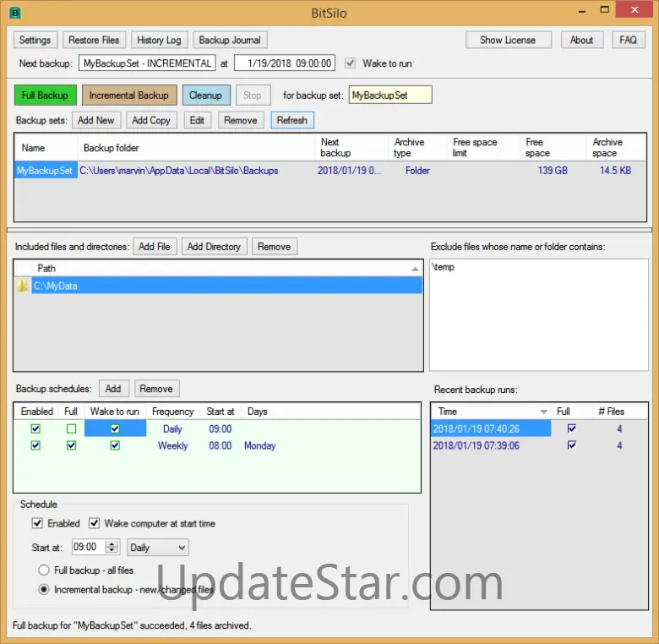Select Full backup - all files option
The image size is (659, 644).
point(44,570)
